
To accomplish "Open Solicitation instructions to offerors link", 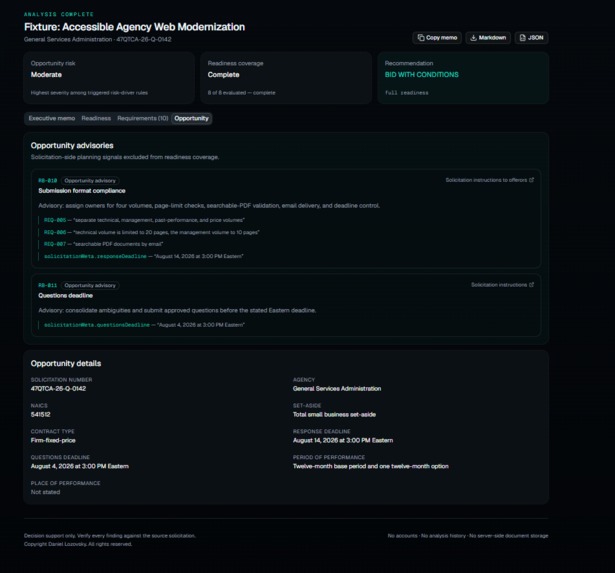I will click(489, 180).
